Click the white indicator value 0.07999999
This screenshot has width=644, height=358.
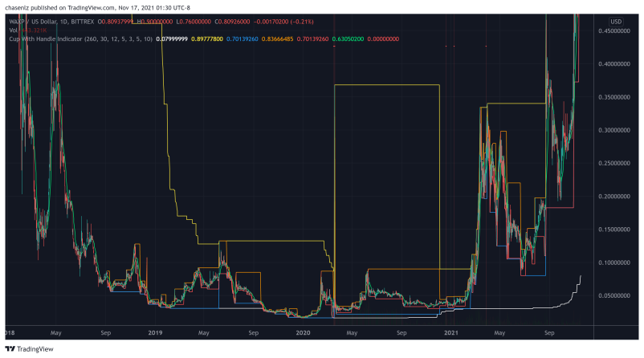point(172,39)
